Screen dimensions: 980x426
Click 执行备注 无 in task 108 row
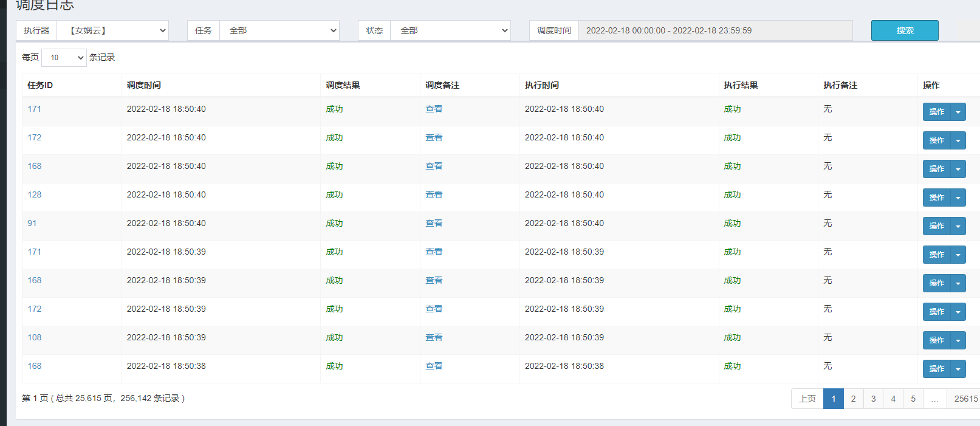point(828,337)
